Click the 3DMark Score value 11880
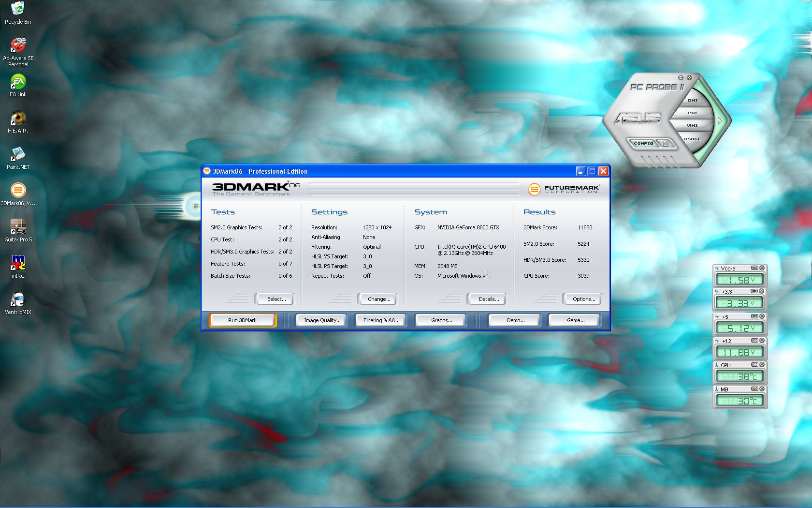Viewport: 812px width, 508px height. (585, 227)
